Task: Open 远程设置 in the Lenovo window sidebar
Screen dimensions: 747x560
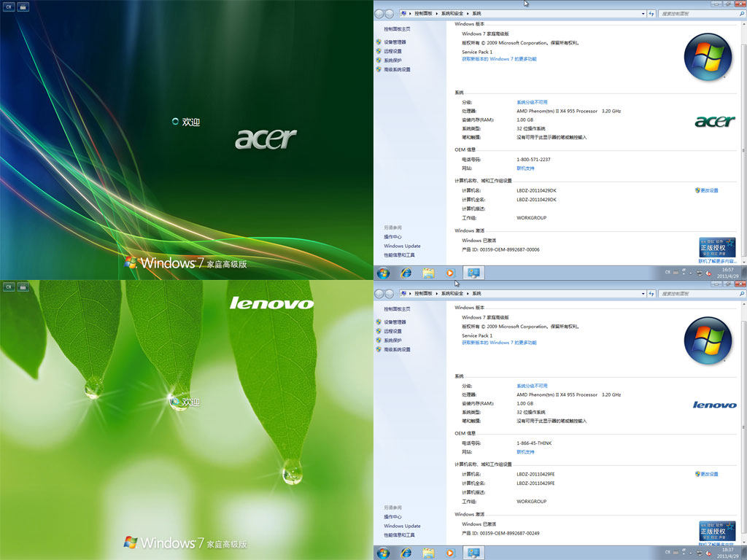Action: (x=392, y=331)
